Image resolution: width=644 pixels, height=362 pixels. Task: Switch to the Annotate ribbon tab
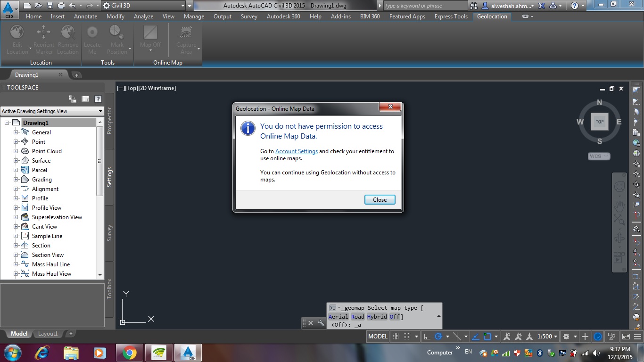(85, 16)
